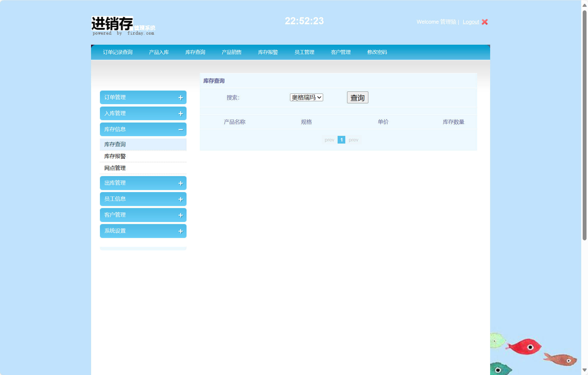The image size is (588, 375).
Task: Open the 奥格瑞玛 product dropdown
Action: pyautogui.click(x=306, y=97)
